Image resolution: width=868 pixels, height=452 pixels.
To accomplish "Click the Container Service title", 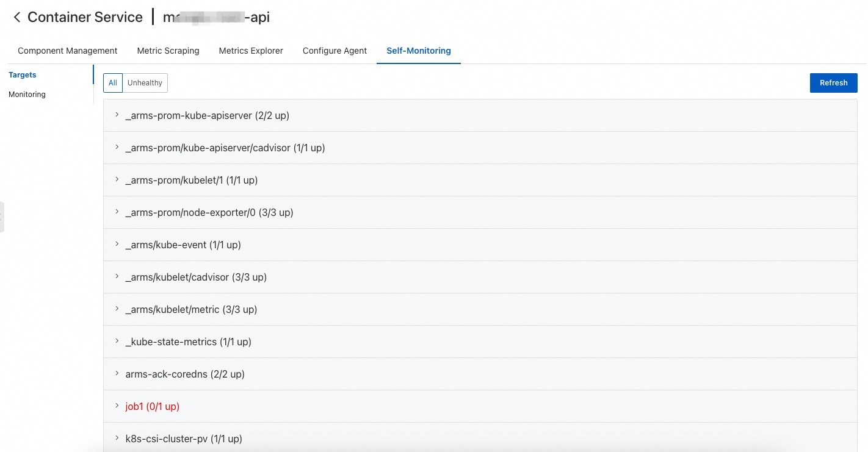I will coord(85,17).
